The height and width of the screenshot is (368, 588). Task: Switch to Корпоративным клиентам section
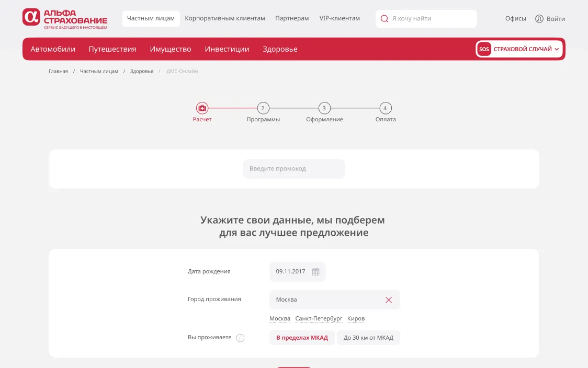click(225, 18)
